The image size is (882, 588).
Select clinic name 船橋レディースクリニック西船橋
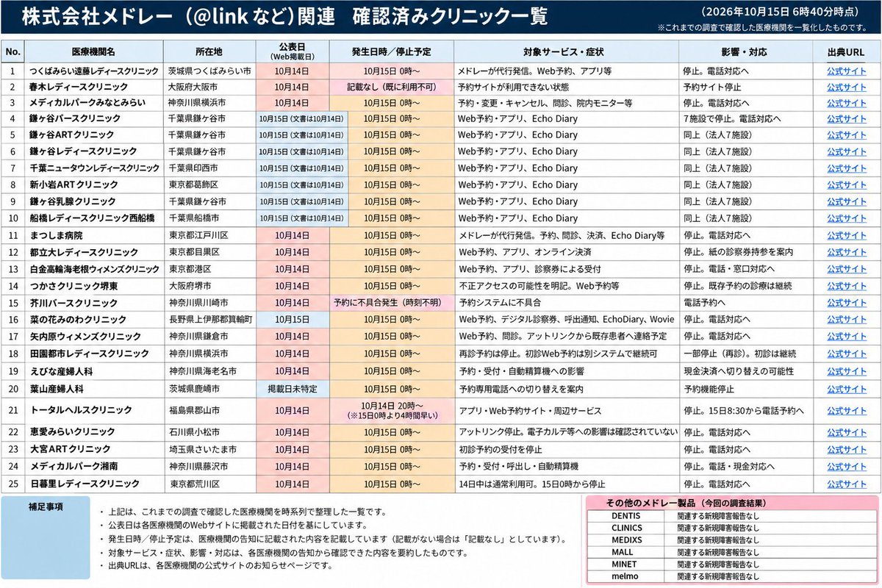coord(93,218)
